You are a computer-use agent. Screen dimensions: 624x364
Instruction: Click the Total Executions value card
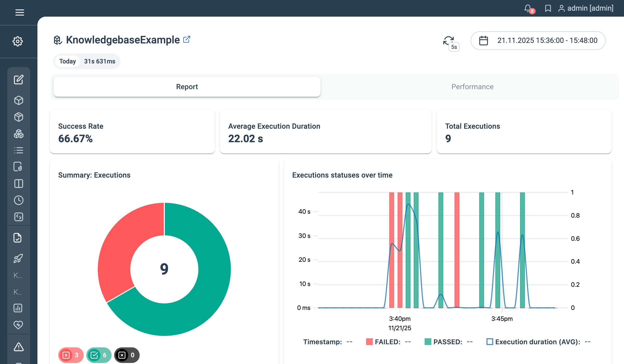pyautogui.click(x=524, y=132)
